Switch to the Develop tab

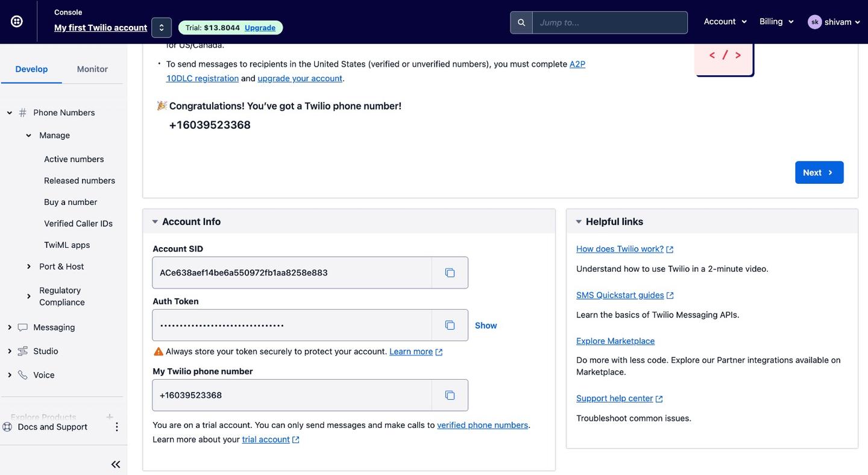coord(31,69)
